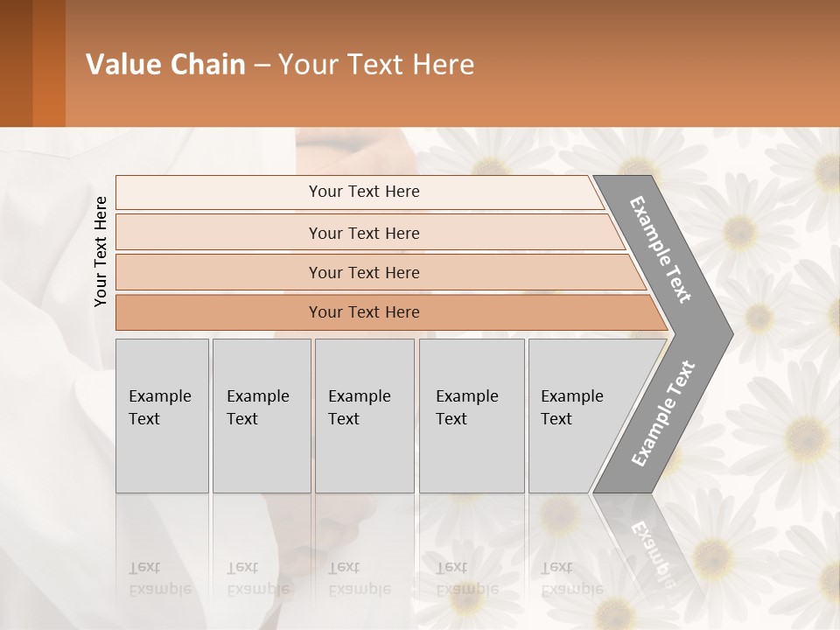Select the second gray "Example Text" box

point(261,415)
